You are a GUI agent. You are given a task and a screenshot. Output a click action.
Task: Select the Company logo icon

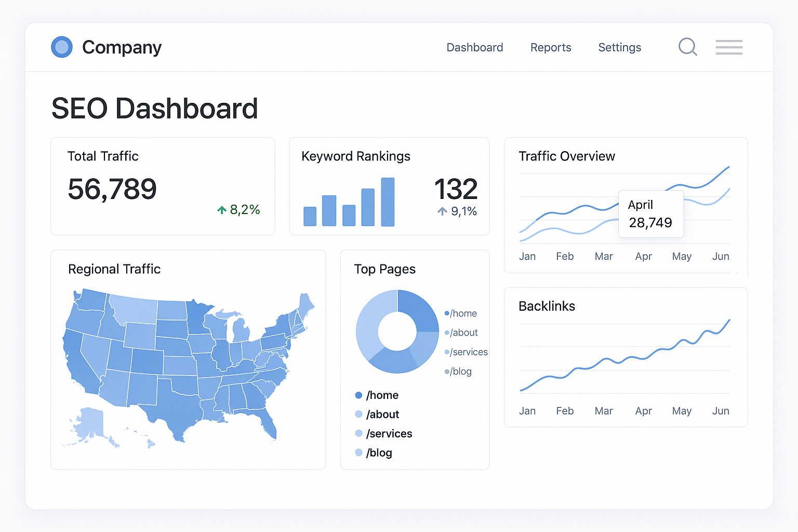[61, 47]
